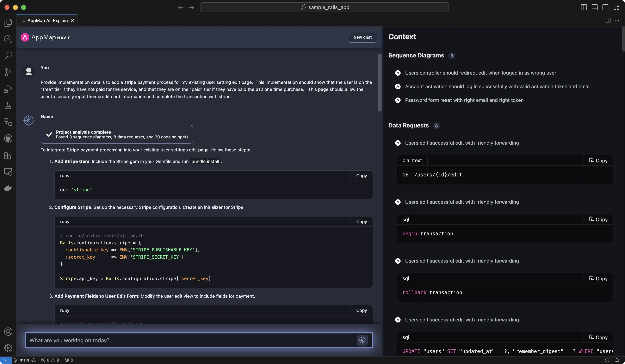
Task: Open the Extensions view
Action: point(8,155)
